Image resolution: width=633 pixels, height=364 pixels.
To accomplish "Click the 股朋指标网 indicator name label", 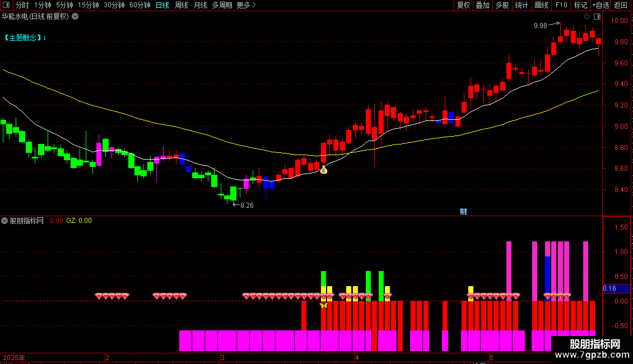I will click(27, 221).
